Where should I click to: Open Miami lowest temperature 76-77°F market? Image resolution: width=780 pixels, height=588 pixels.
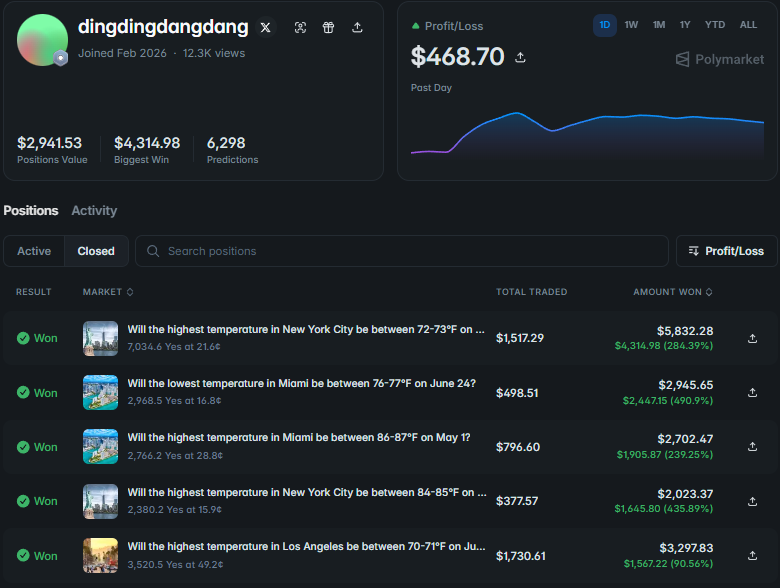pos(301,384)
